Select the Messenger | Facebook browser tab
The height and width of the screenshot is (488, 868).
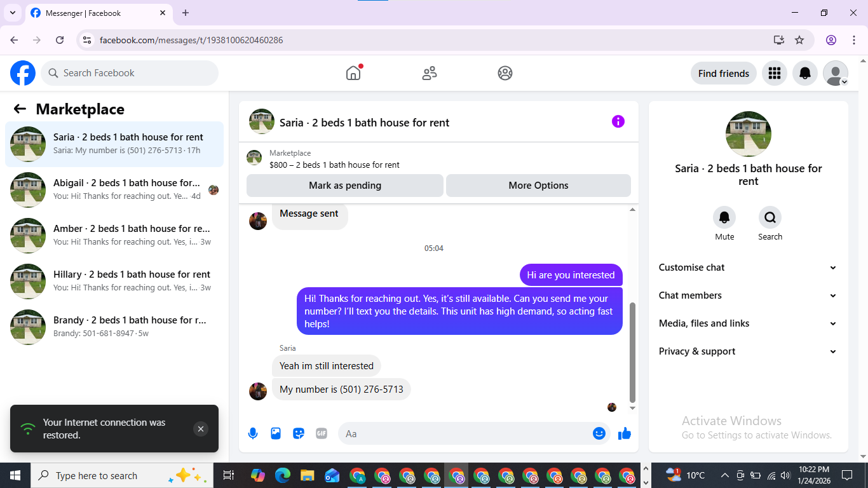click(98, 13)
